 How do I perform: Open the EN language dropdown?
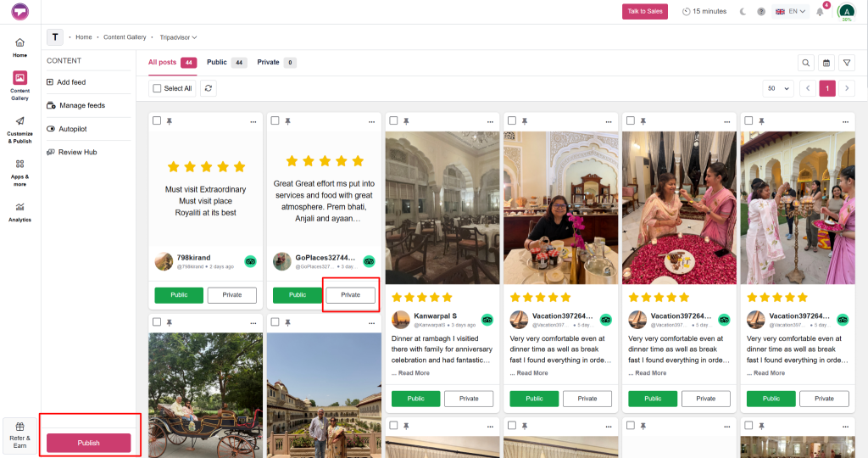791,12
